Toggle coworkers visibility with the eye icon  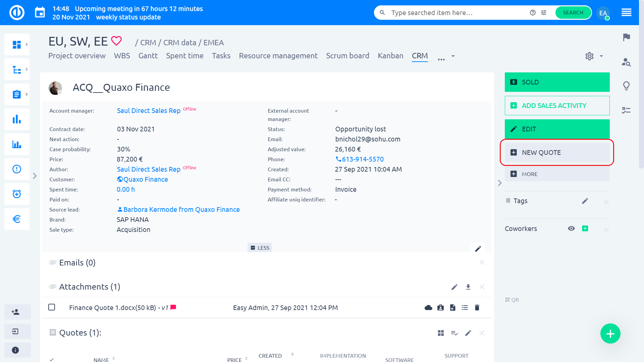tap(571, 229)
